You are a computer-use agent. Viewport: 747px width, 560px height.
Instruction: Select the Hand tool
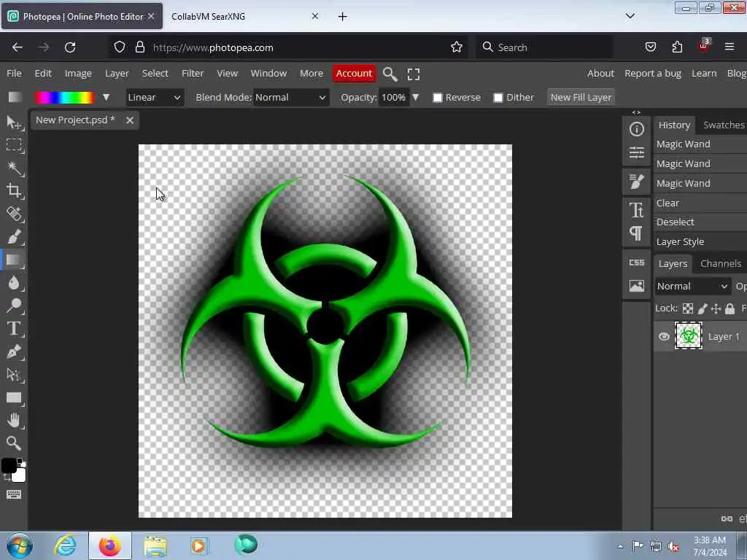coord(14,421)
